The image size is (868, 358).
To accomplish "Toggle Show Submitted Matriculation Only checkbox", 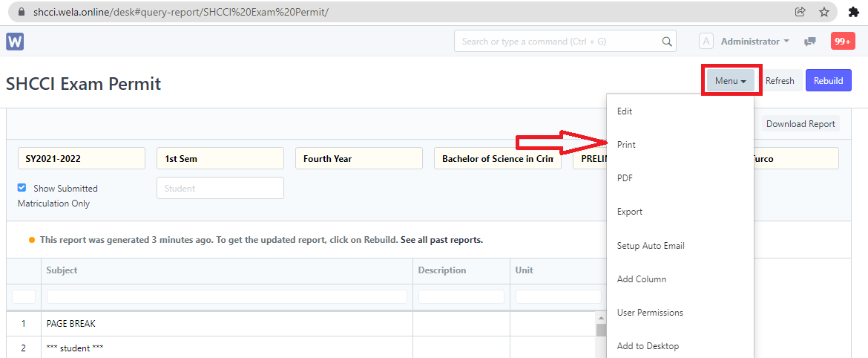I will click(x=22, y=188).
